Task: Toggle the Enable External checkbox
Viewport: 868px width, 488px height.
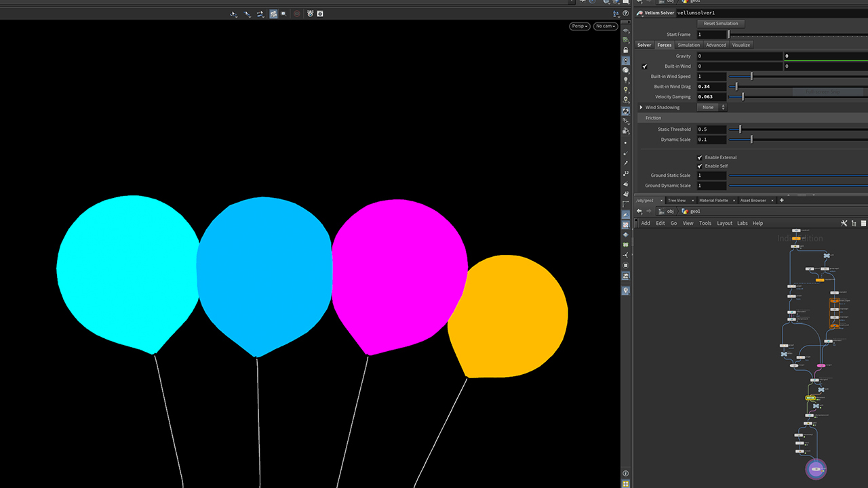Action: tap(700, 157)
